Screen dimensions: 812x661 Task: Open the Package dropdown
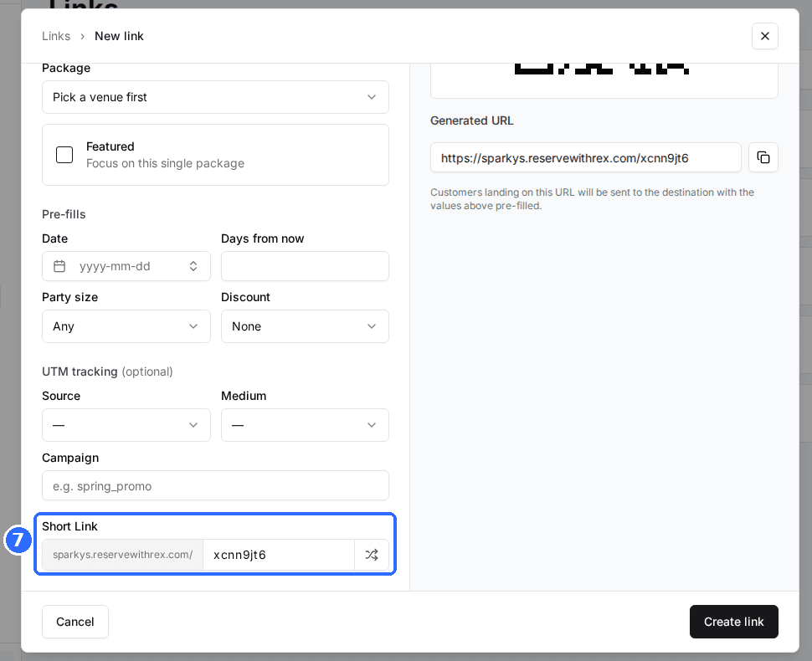coord(215,97)
